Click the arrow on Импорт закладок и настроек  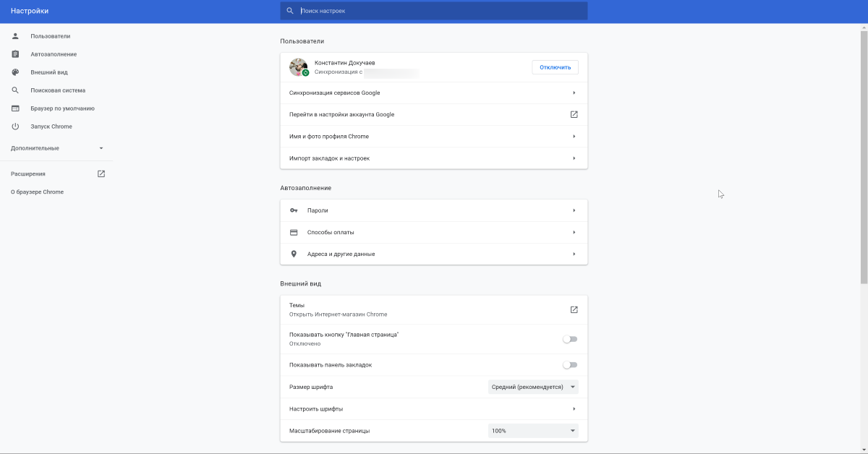574,158
